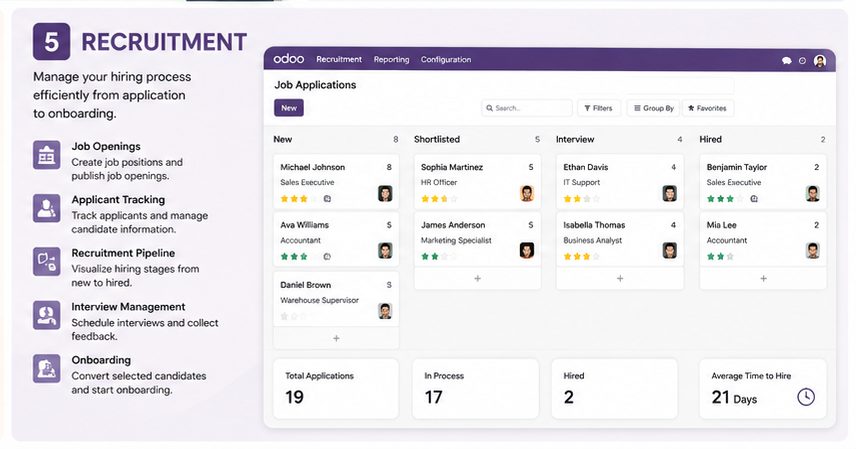This screenshot has height=449, width=856.
Task: Set Daniel Brown's star rating
Action: (x=294, y=316)
